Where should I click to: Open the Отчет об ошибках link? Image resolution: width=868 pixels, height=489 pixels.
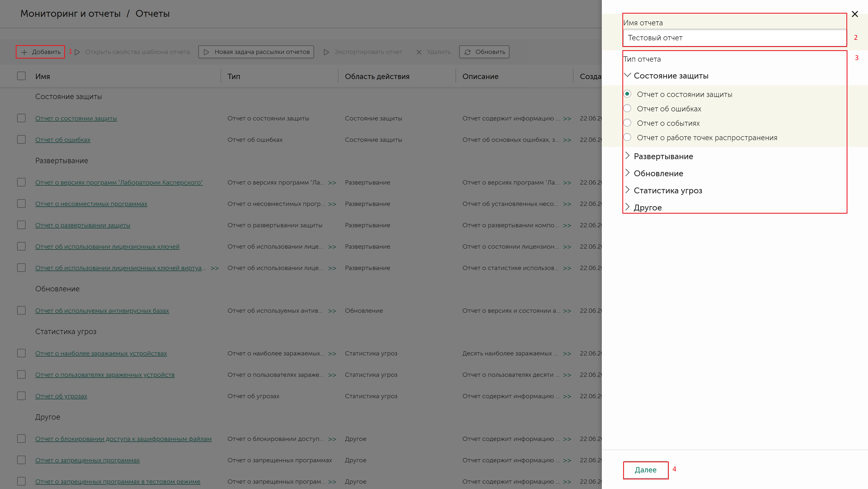point(63,140)
